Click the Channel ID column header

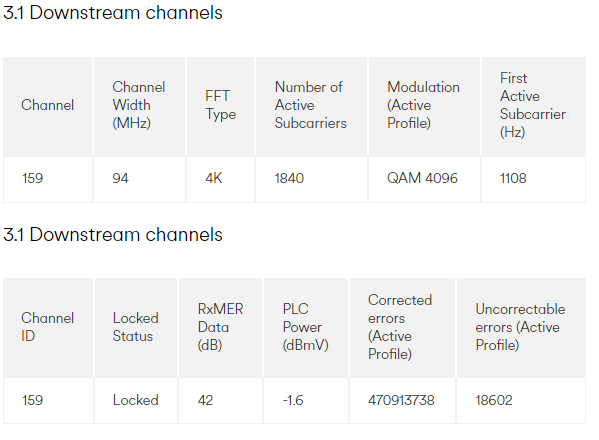pos(48,327)
